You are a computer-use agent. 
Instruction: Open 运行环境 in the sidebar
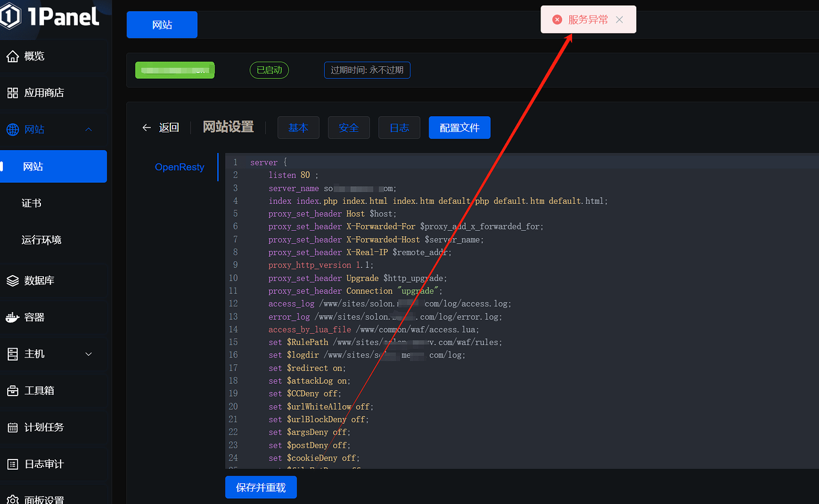tap(42, 240)
